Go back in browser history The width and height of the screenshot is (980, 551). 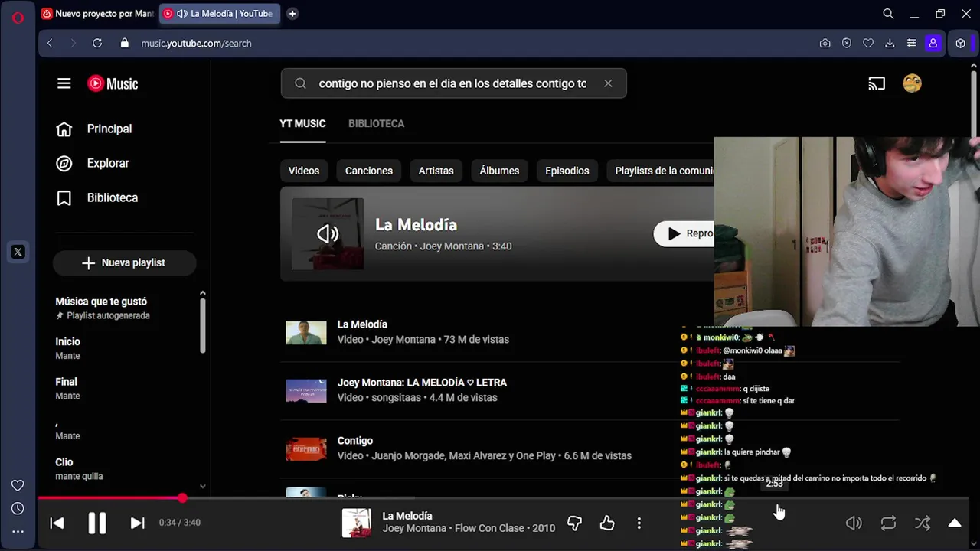(51, 44)
